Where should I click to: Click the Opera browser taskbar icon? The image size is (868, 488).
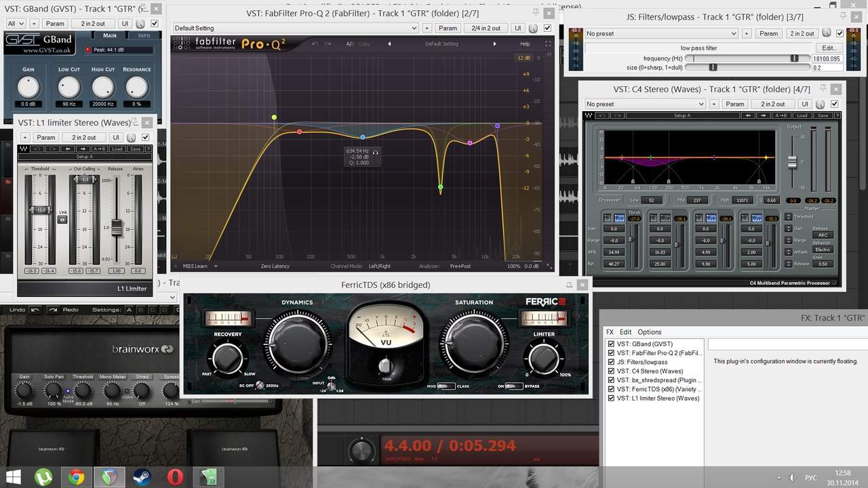click(175, 476)
